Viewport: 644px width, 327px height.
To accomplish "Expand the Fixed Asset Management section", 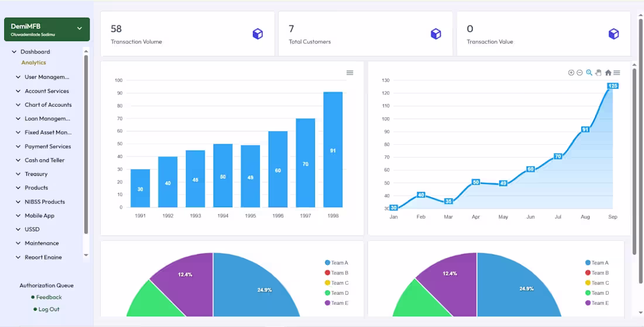I will [x=44, y=132].
